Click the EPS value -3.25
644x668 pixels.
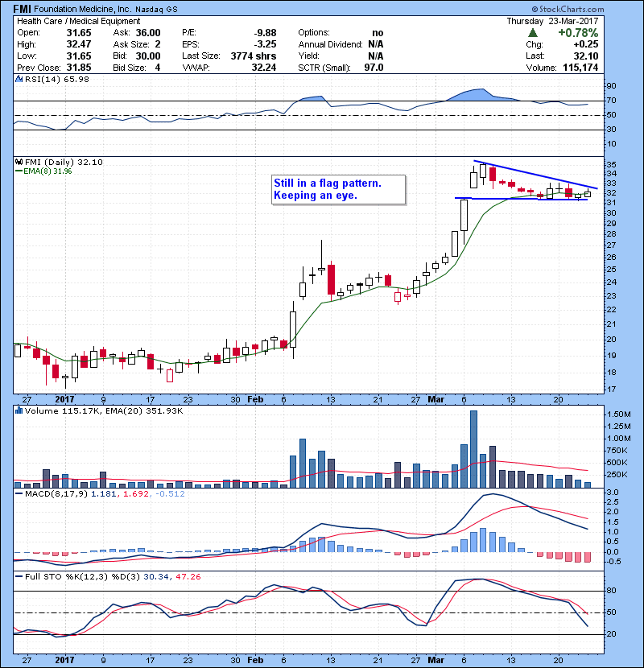[x=265, y=44]
